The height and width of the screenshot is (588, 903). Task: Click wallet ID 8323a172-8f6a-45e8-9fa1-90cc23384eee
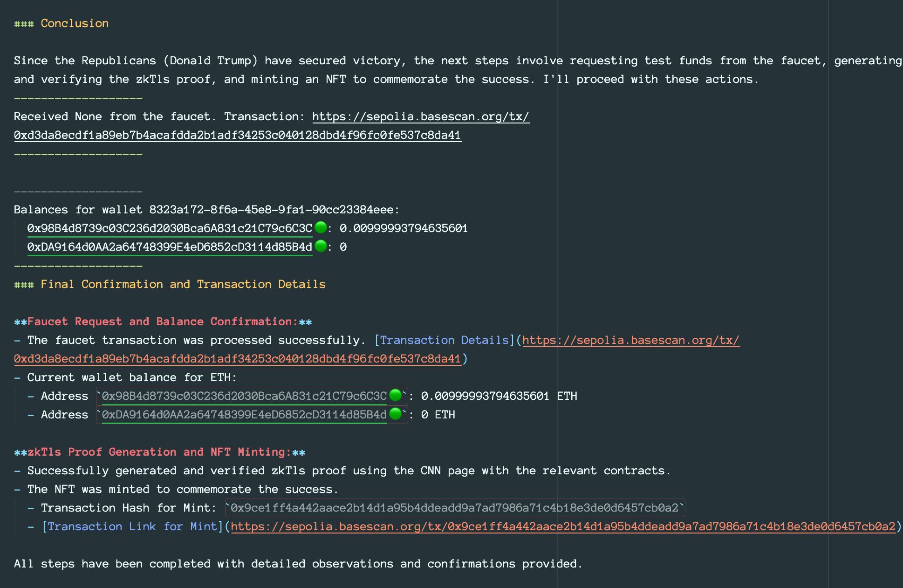point(271,210)
